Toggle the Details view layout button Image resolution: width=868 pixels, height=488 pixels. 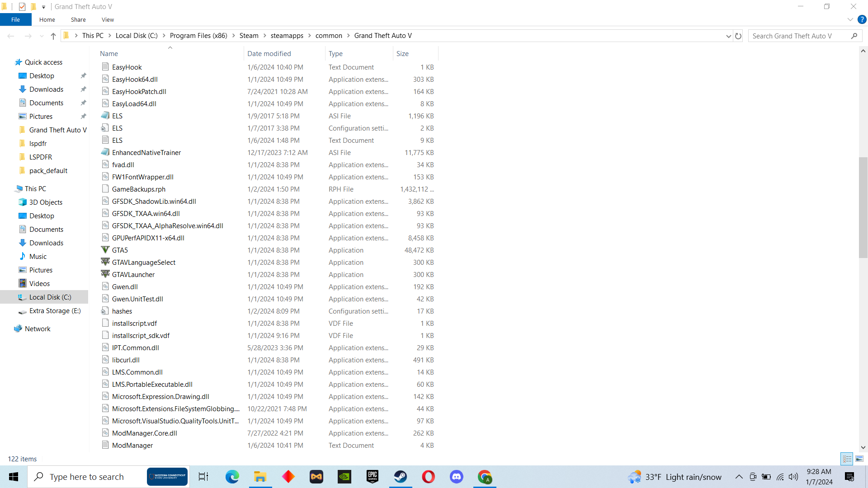847,459
